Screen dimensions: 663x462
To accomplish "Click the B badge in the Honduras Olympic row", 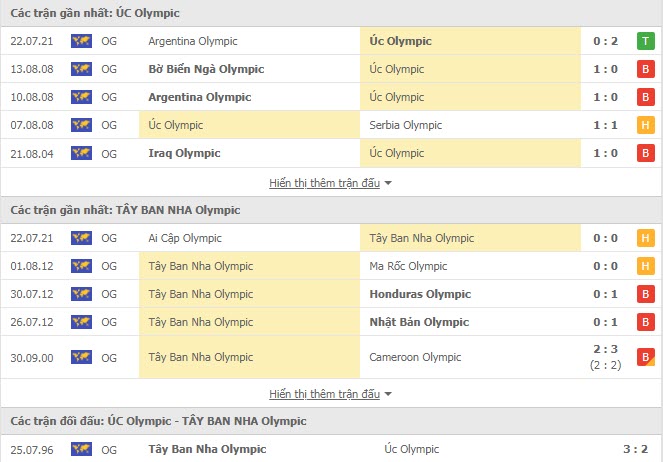I will pos(646,294).
